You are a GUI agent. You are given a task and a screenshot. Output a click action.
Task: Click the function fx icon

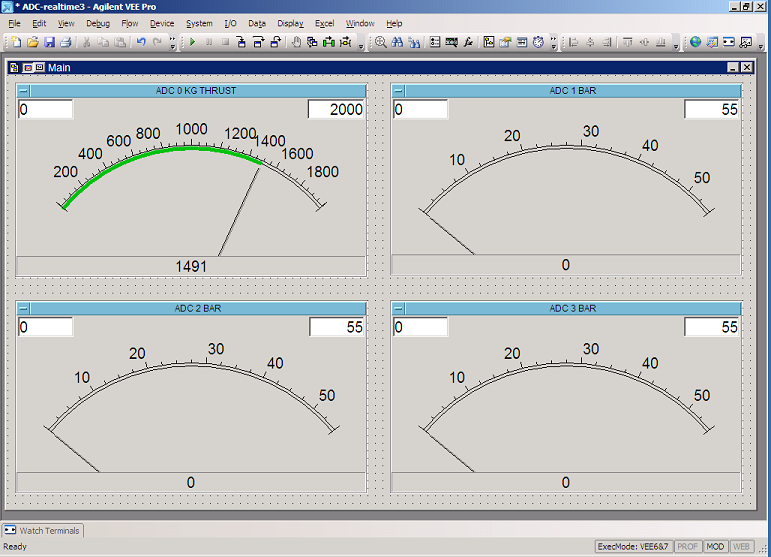point(468,42)
